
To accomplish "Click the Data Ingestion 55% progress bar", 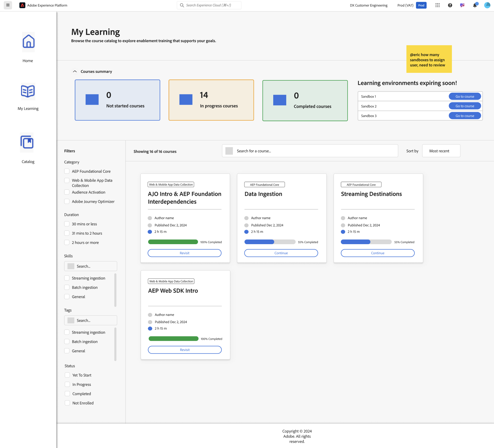I will click(x=270, y=242).
